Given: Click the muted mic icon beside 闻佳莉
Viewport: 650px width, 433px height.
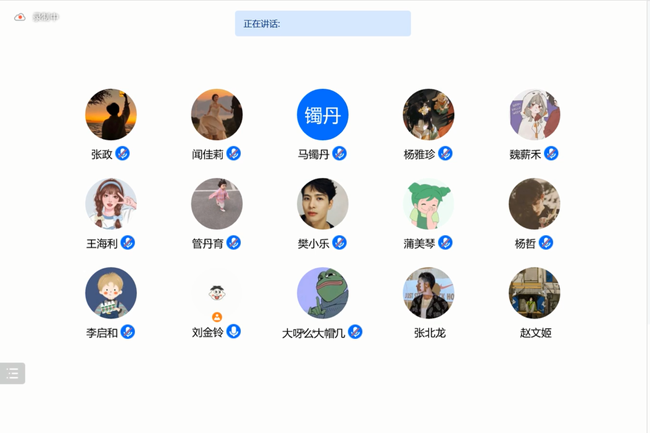Looking at the screenshot, I should [x=233, y=154].
